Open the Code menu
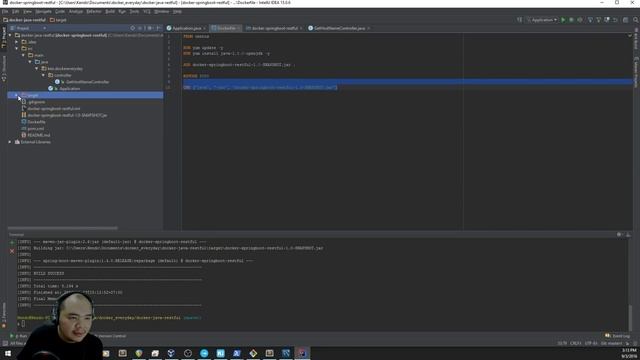This screenshot has width=640, height=360. [x=60, y=11]
